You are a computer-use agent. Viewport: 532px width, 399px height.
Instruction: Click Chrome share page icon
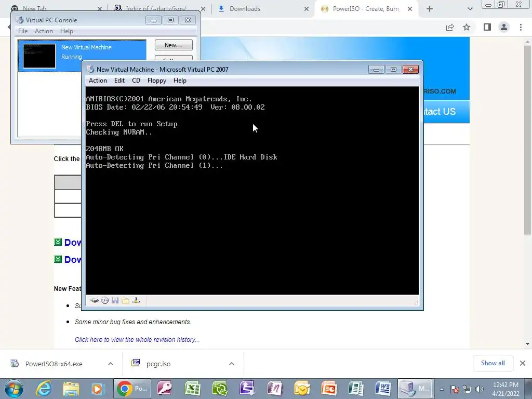coord(450,27)
